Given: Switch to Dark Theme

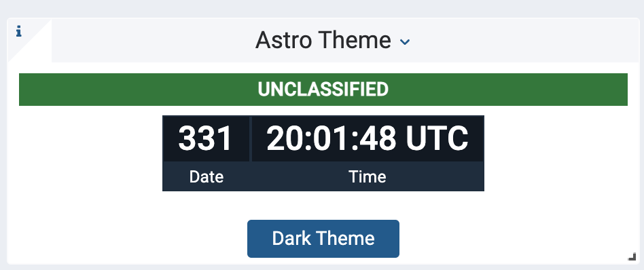Looking at the screenshot, I should [323, 239].
